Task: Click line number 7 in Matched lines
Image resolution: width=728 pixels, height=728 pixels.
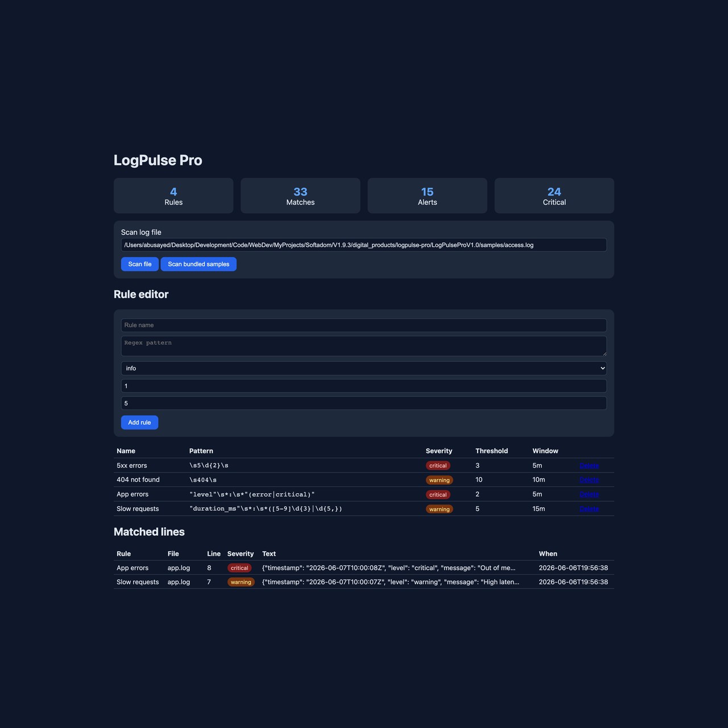Action: pyautogui.click(x=209, y=582)
